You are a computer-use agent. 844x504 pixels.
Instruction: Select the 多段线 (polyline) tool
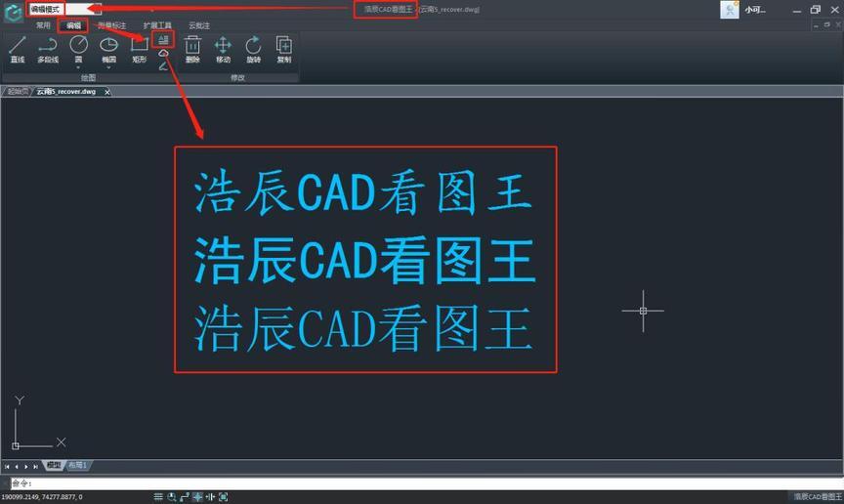click(x=48, y=50)
